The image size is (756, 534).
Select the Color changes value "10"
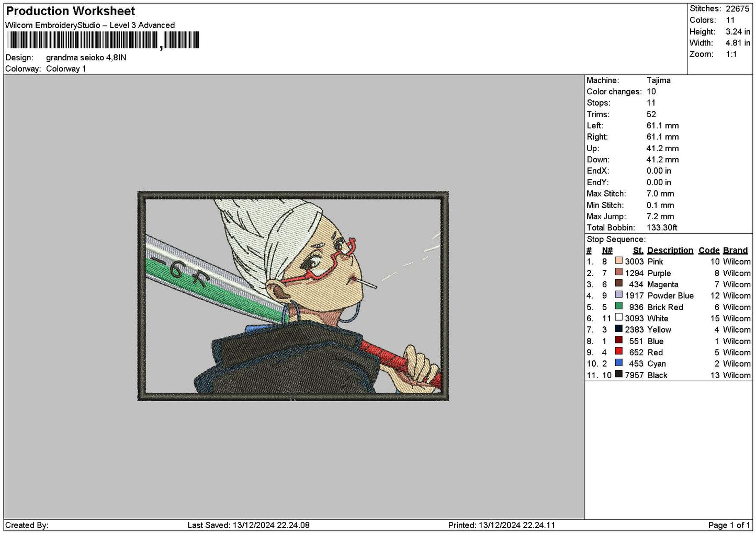click(651, 92)
